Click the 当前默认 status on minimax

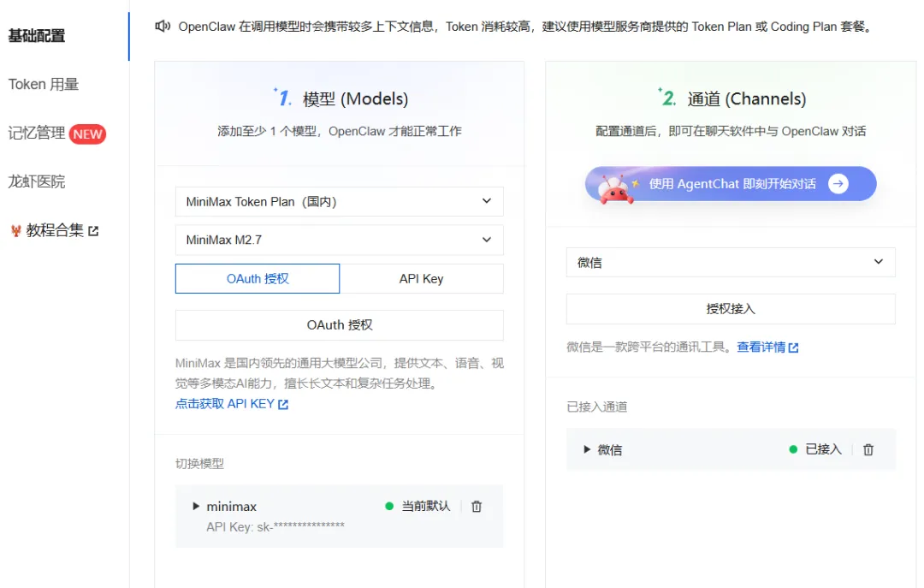pyautogui.click(x=425, y=506)
